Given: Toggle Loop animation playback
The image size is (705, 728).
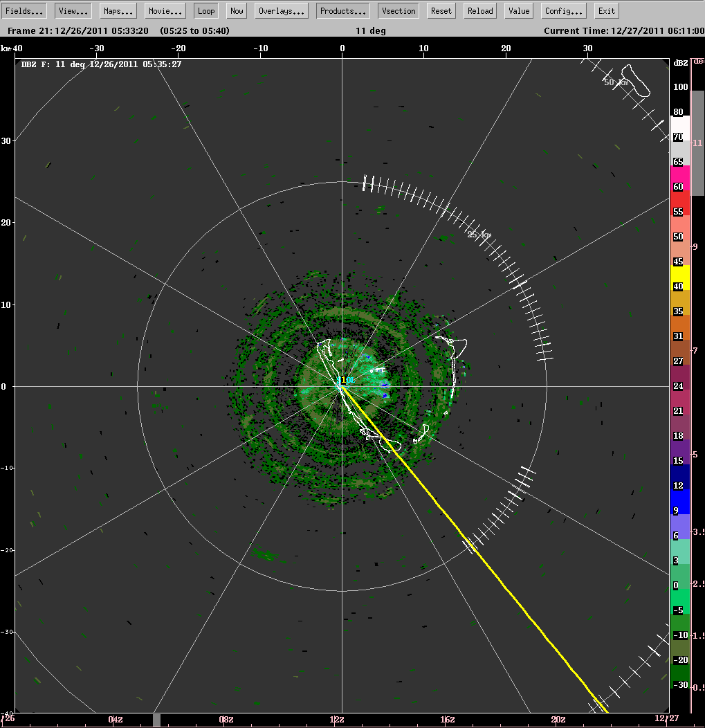Looking at the screenshot, I should [x=205, y=10].
